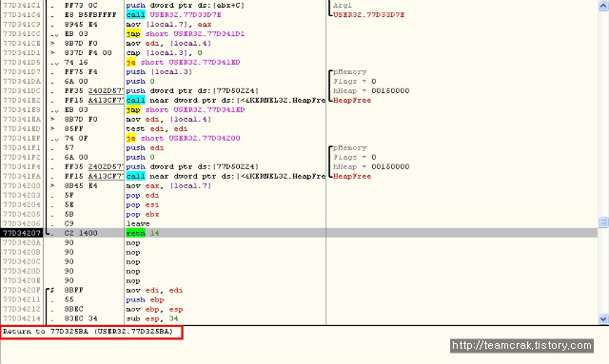The width and height of the screenshot is (609, 364).
Task: Select 'mov eax, [local.7]' instruction
Action: coord(168,186)
